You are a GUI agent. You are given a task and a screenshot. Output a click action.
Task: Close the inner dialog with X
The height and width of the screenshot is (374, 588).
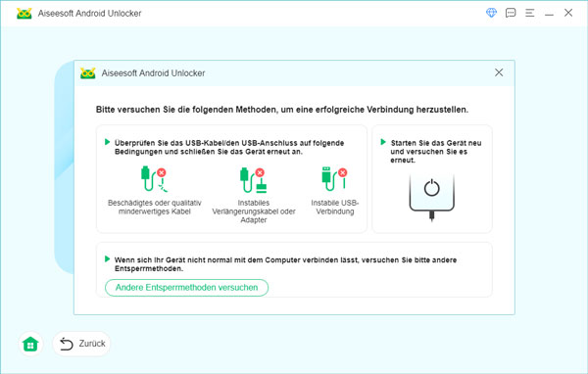(499, 72)
